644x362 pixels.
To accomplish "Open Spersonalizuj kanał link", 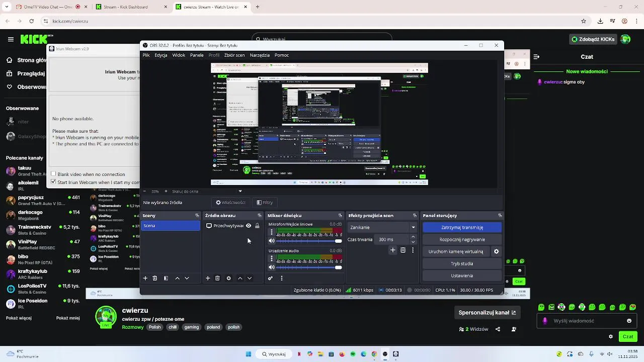I will click(487, 312).
